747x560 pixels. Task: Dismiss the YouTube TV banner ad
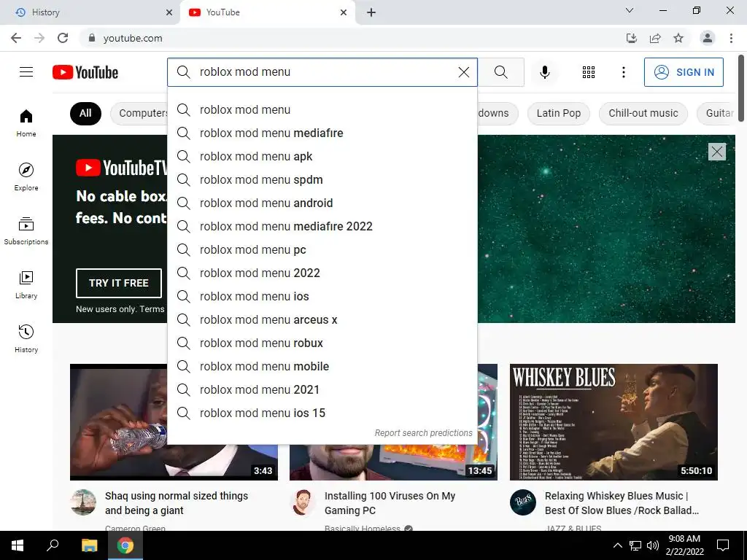pyautogui.click(x=716, y=152)
